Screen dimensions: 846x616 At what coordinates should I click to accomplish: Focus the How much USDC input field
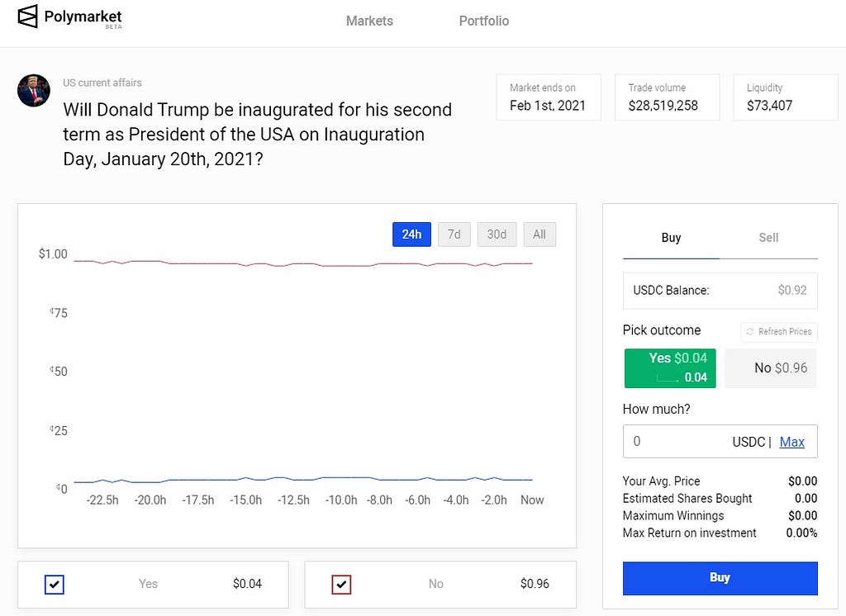720,442
